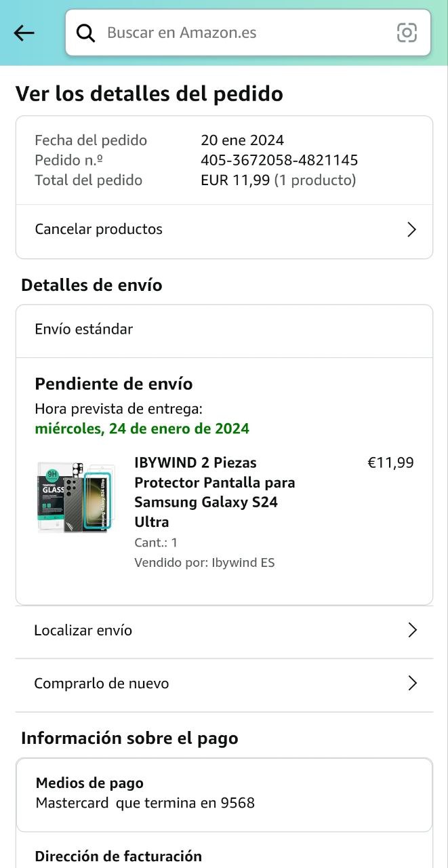Click the green delivery date miércoles 24 de enero

(x=142, y=429)
